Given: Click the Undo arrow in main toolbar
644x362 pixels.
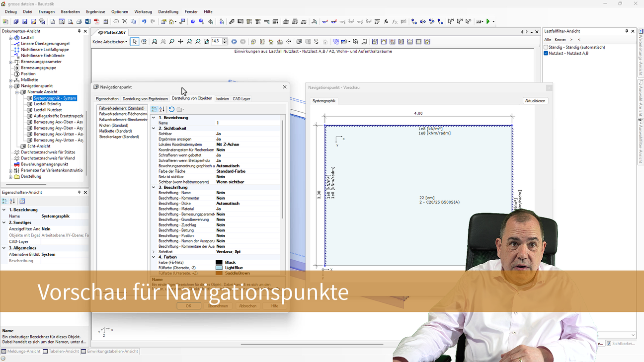Looking at the screenshot, I should pos(144,22).
